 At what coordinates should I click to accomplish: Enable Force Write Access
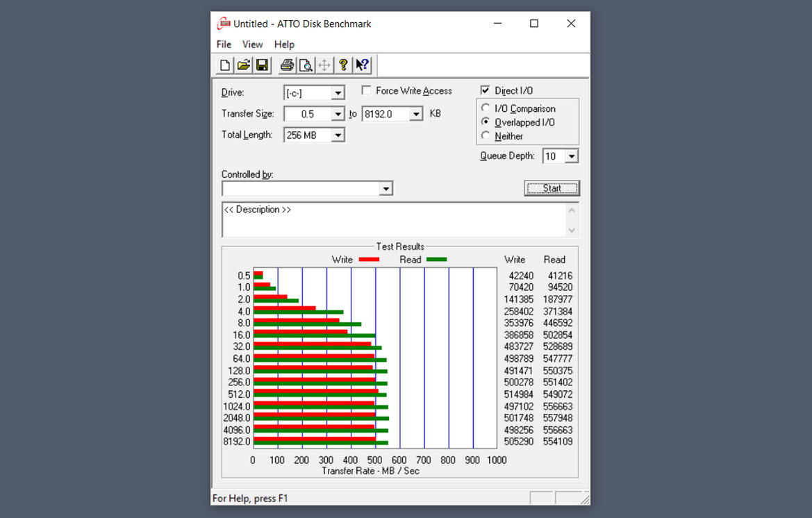click(x=366, y=90)
